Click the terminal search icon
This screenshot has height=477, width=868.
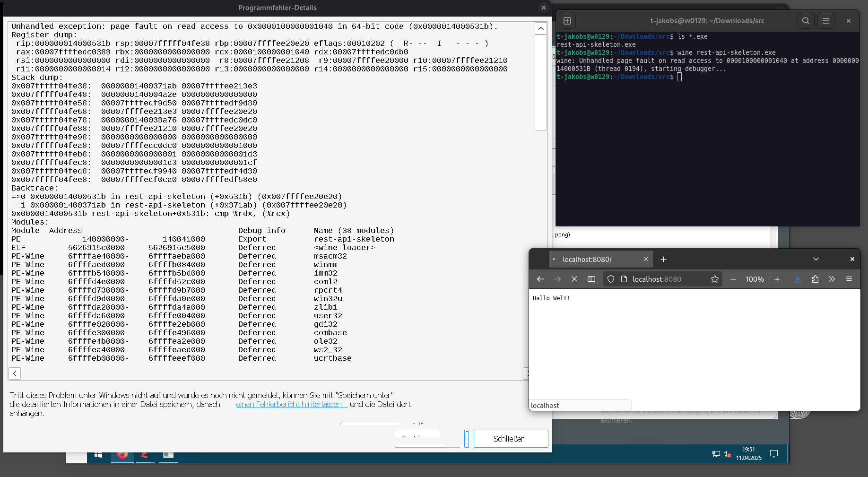point(806,21)
